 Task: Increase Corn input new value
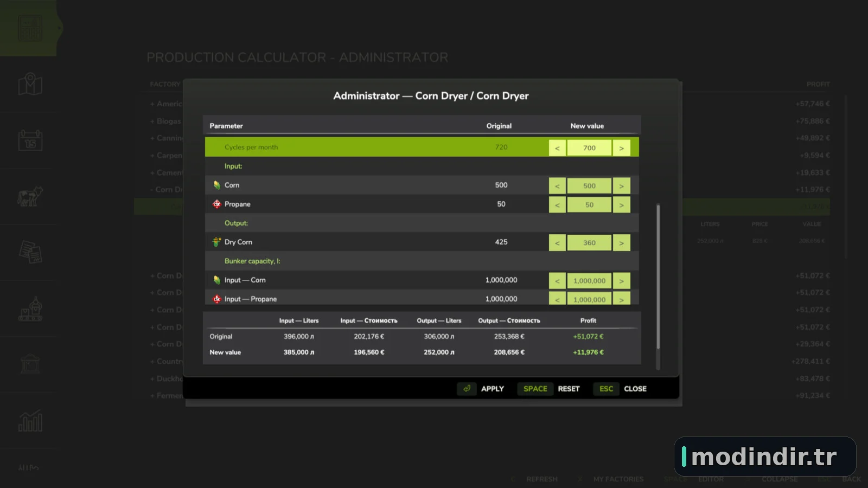[622, 185]
